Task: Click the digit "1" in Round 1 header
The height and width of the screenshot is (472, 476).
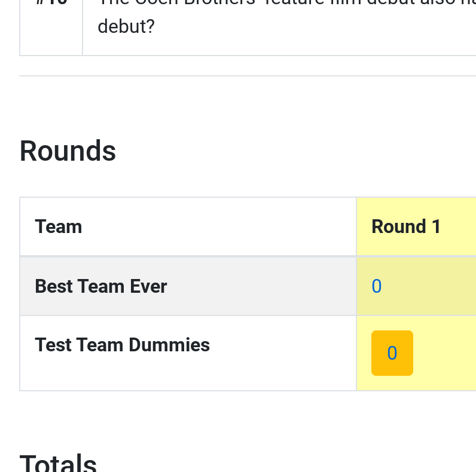Action: pos(436,226)
